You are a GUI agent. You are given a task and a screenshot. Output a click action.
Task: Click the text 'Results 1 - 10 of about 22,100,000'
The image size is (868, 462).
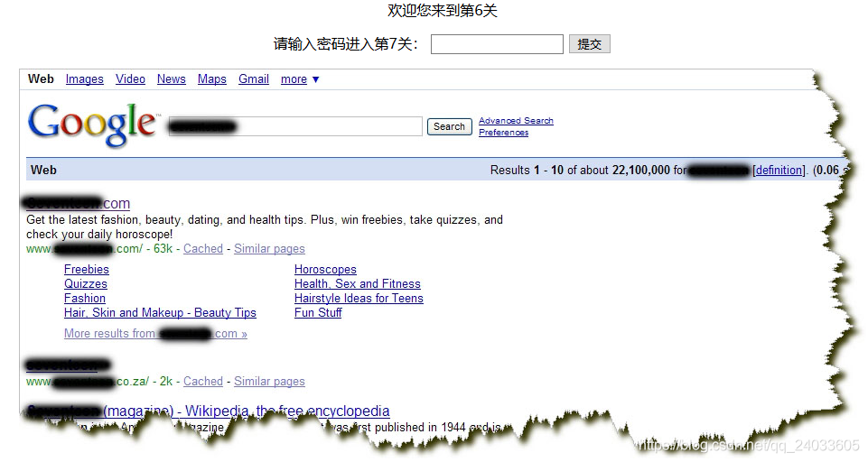tap(580, 170)
